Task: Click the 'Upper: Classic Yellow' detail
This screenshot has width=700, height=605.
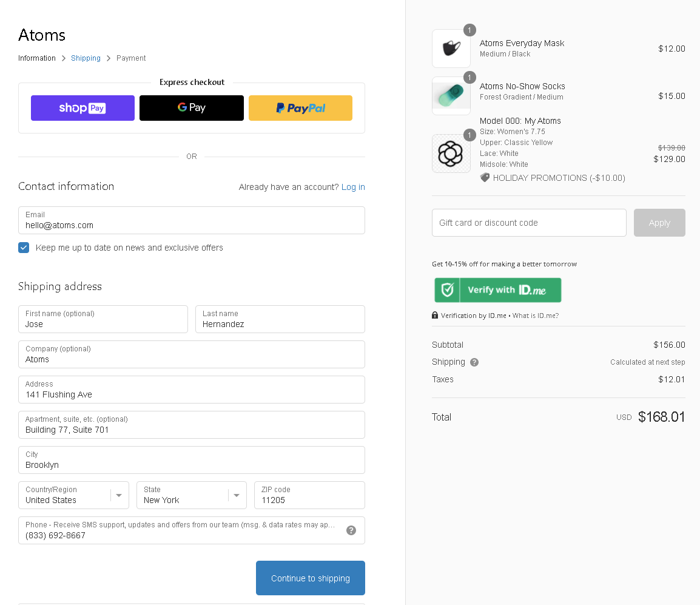Action: pyautogui.click(x=516, y=143)
